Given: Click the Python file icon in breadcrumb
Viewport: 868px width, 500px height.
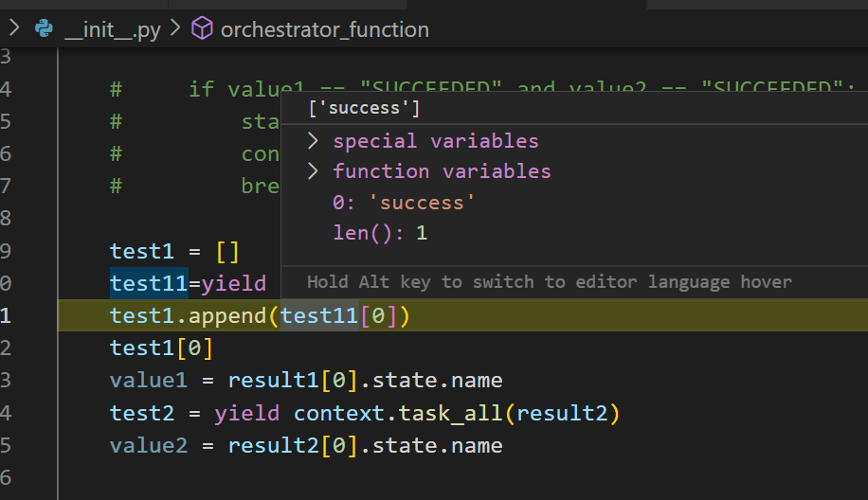Looking at the screenshot, I should click(44, 28).
